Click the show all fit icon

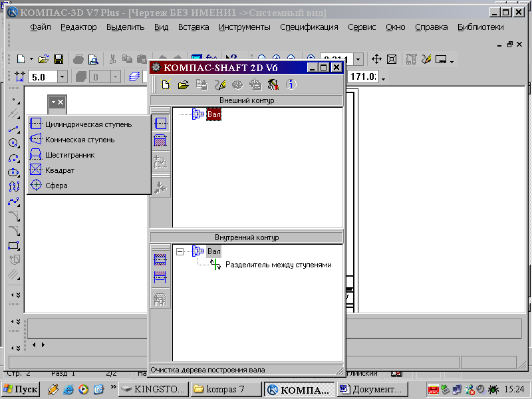coord(392,59)
